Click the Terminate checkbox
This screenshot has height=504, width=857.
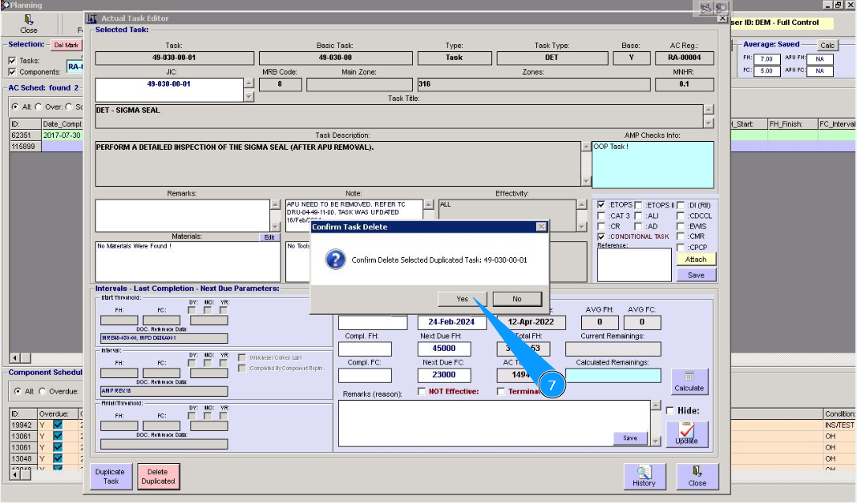point(500,391)
